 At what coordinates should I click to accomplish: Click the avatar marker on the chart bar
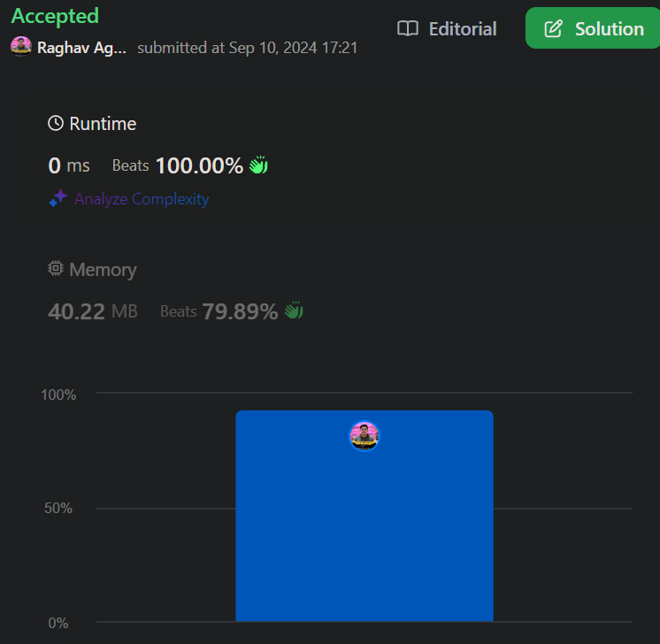(365, 436)
